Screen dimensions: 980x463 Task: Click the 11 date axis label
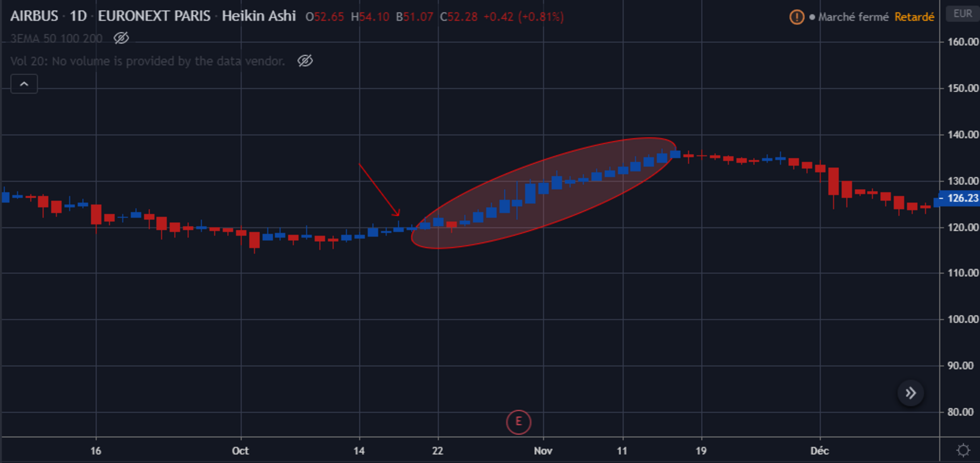[x=622, y=451]
